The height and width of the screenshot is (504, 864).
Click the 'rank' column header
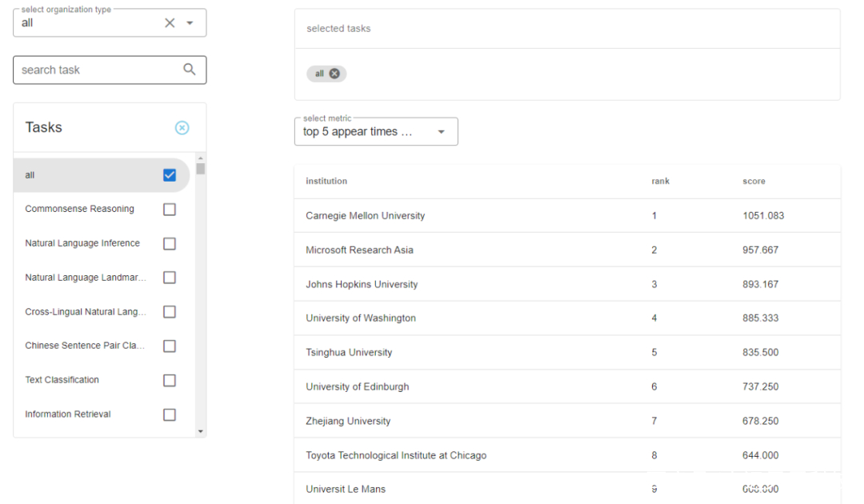tap(661, 182)
